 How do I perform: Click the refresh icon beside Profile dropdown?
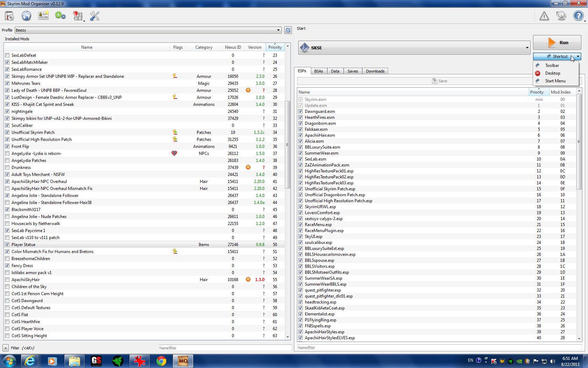288,30
